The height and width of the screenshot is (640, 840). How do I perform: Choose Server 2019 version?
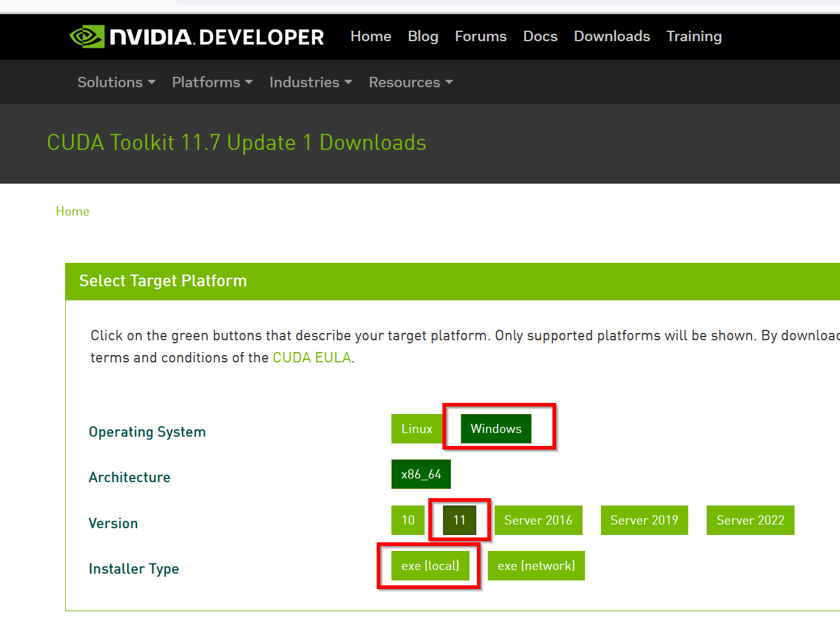point(644,520)
